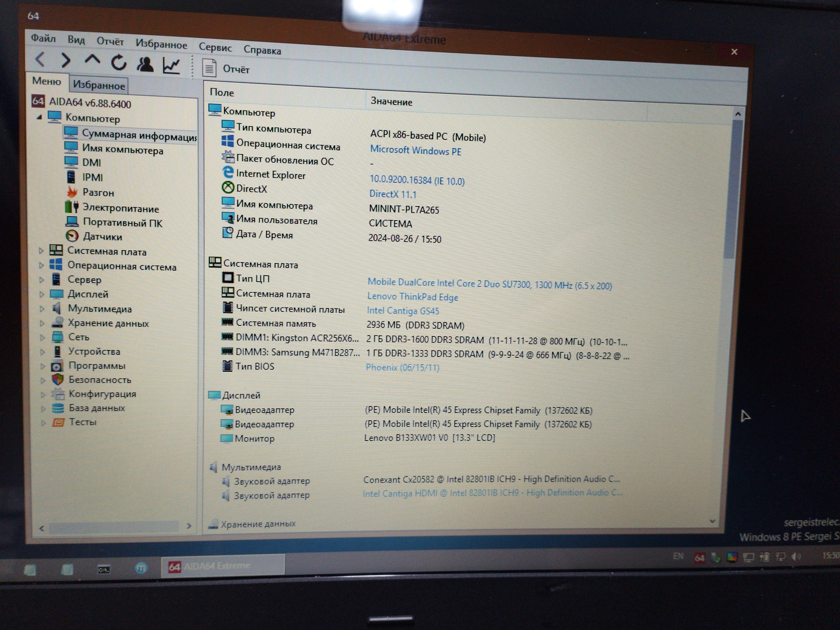Select the Тесты tree icon
The image size is (840, 630).
click(58, 422)
